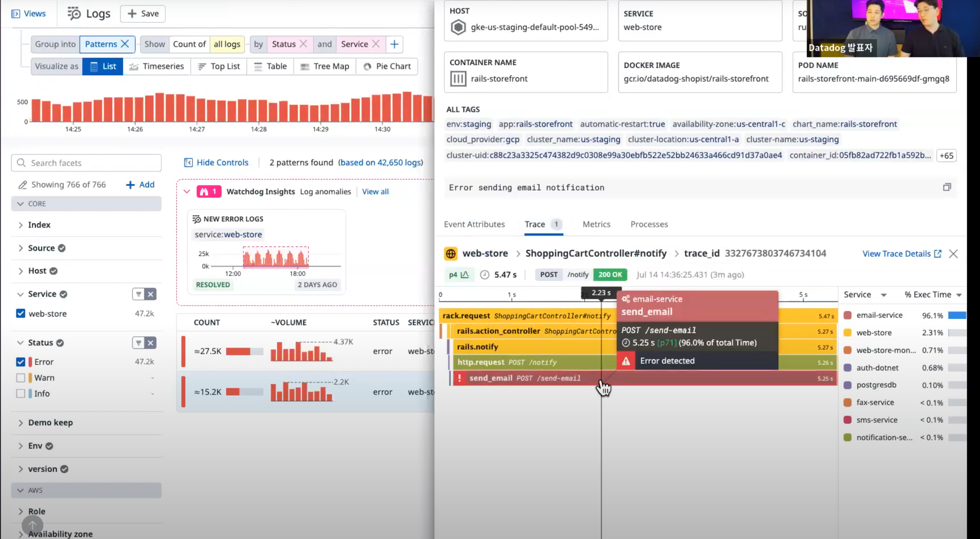Click the email-service red color swatch
The height and width of the screenshot is (539, 980).
point(847,315)
